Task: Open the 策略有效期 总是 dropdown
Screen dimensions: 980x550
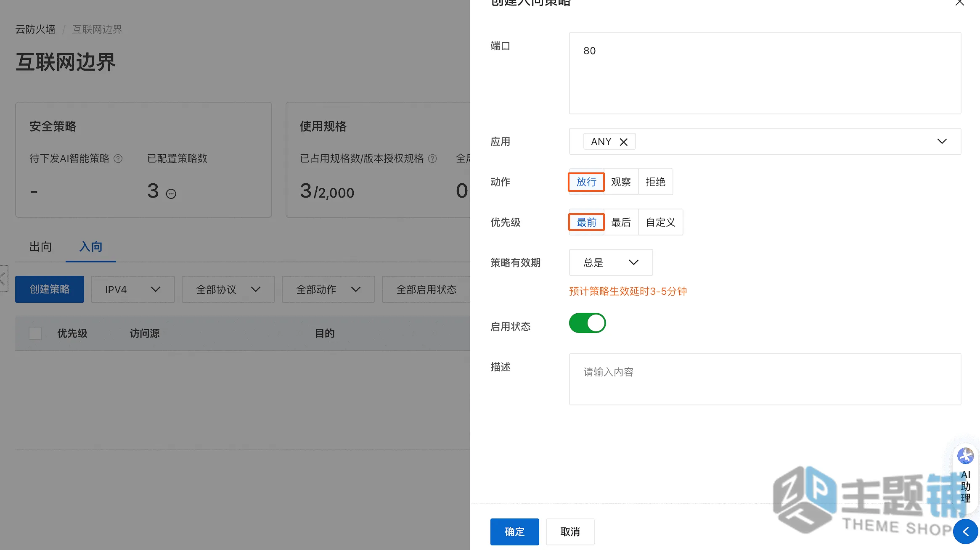Action: [611, 262]
